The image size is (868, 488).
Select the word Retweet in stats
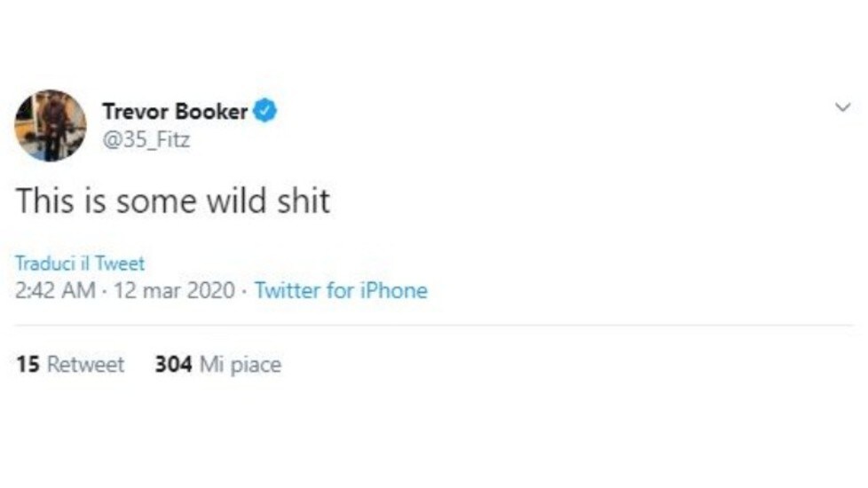tap(86, 365)
